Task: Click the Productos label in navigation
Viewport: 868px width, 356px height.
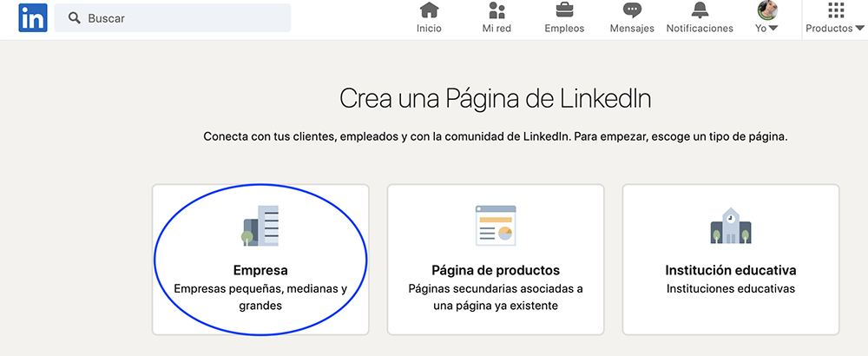Action: pyautogui.click(x=829, y=29)
